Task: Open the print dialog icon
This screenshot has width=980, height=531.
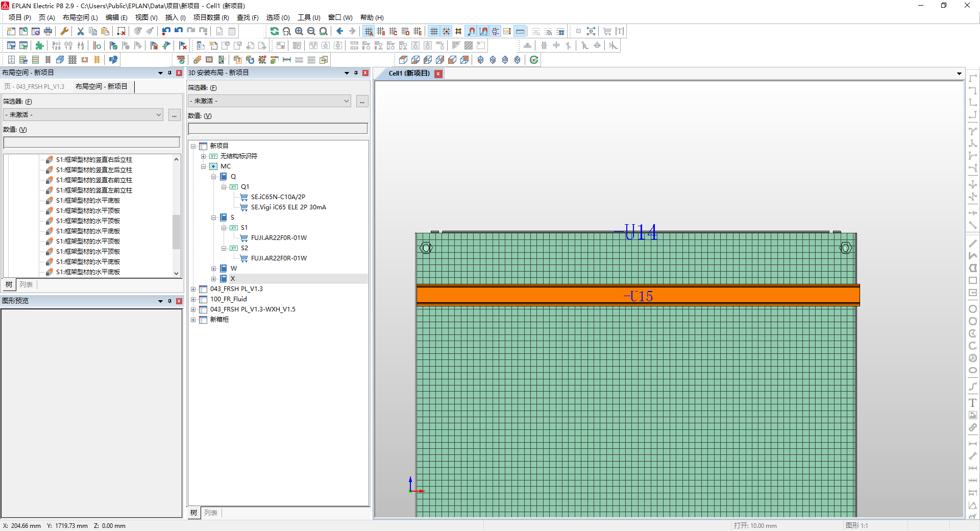Action: click(x=47, y=31)
